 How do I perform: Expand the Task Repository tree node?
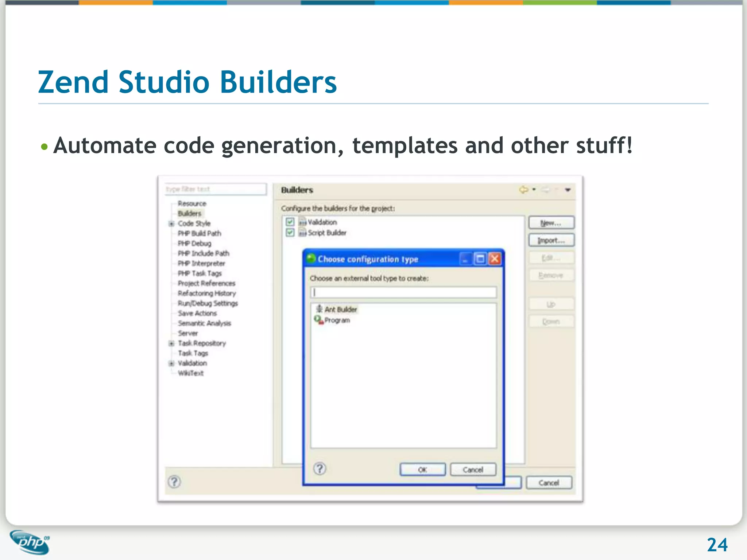point(171,343)
